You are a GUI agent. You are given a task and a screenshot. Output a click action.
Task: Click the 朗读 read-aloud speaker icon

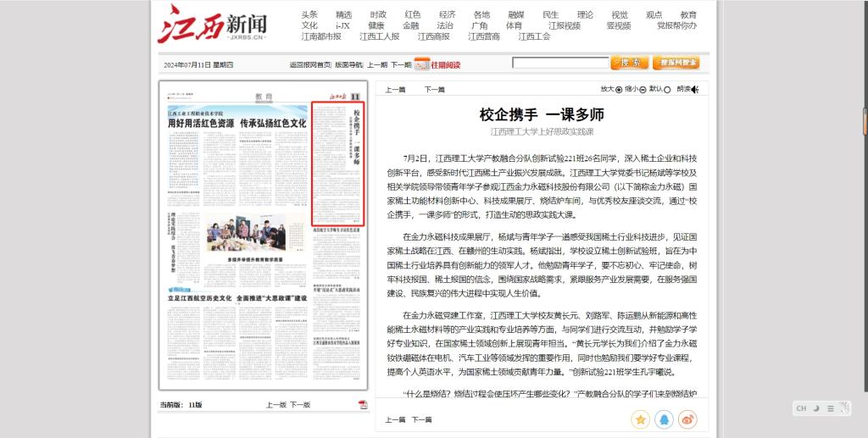[694, 89]
